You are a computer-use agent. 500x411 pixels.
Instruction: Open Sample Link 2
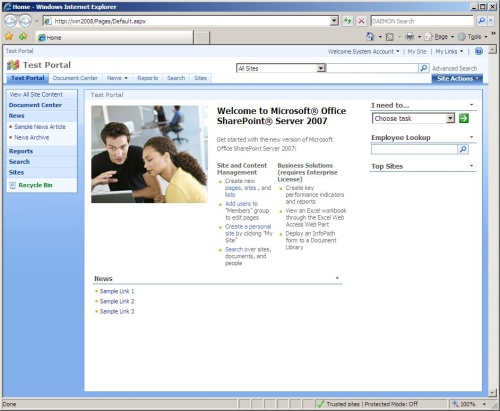point(117,301)
